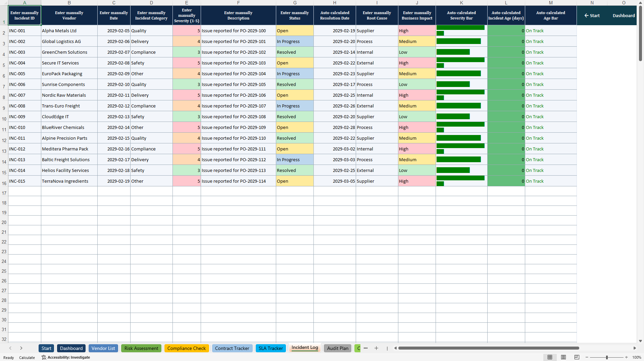
Task: Switch to the Audit Plan sheet tab
Action: tap(338, 348)
